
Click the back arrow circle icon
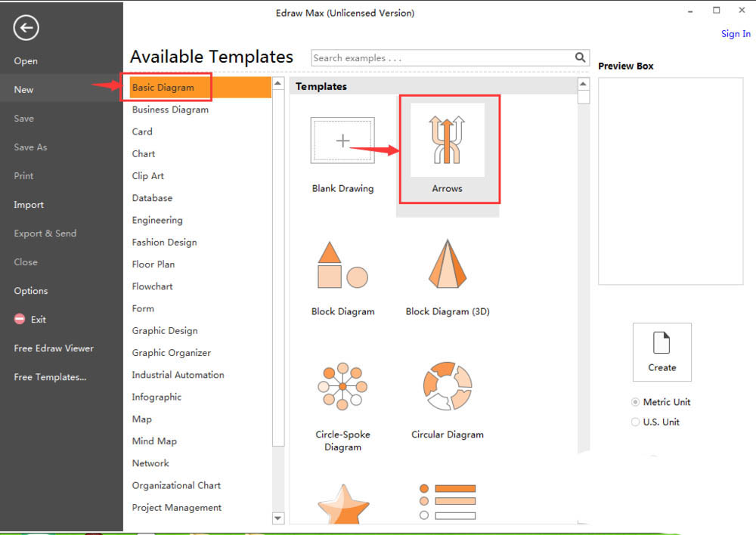(26, 29)
